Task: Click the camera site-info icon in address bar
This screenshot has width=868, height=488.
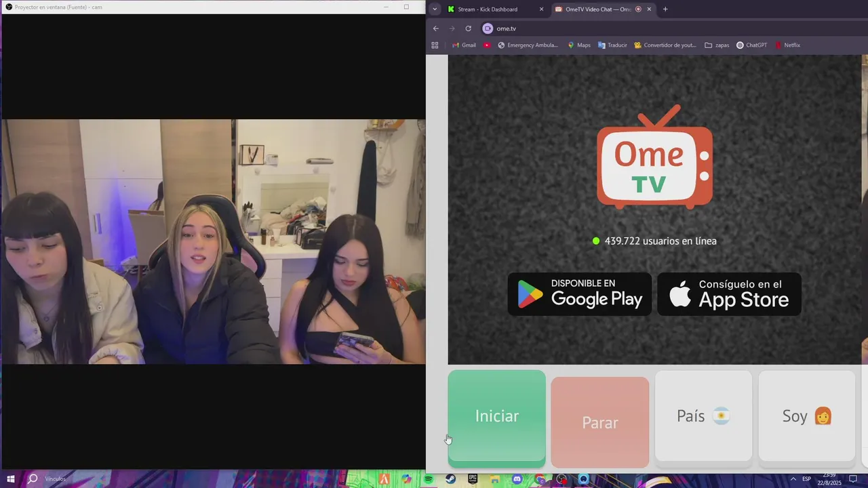Action: 487,28
